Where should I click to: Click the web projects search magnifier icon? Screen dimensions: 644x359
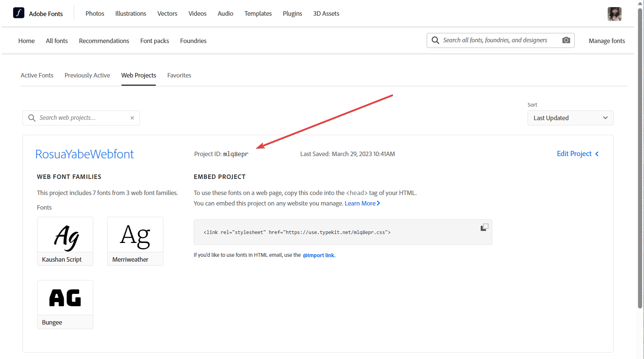coord(32,118)
